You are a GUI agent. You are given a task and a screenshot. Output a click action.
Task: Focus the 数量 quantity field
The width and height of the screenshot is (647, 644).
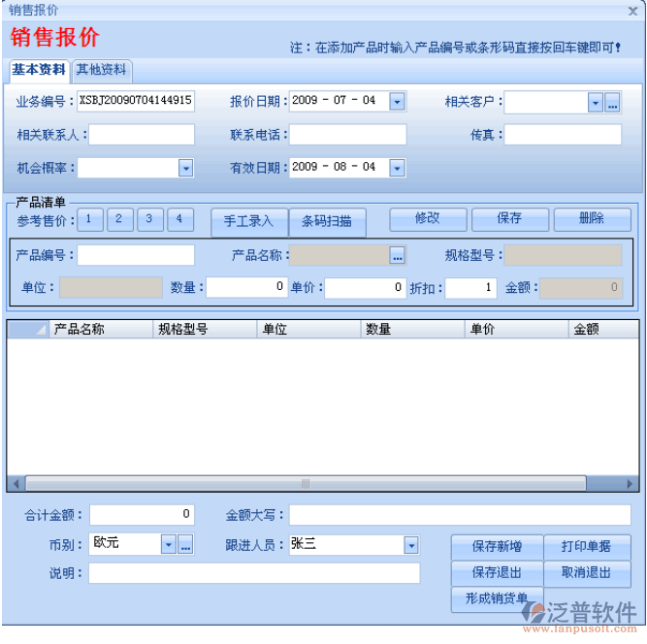point(246,287)
